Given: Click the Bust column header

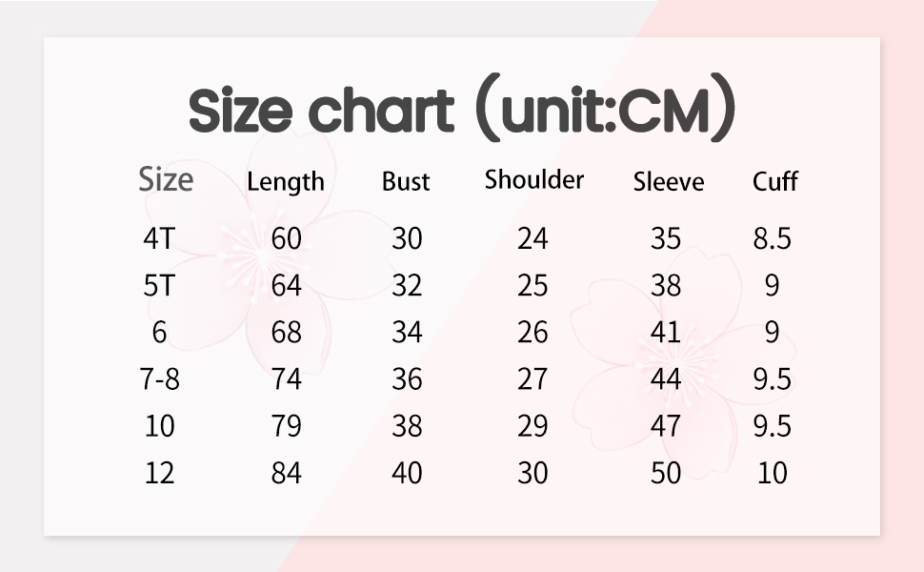Looking at the screenshot, I should 406,181.
